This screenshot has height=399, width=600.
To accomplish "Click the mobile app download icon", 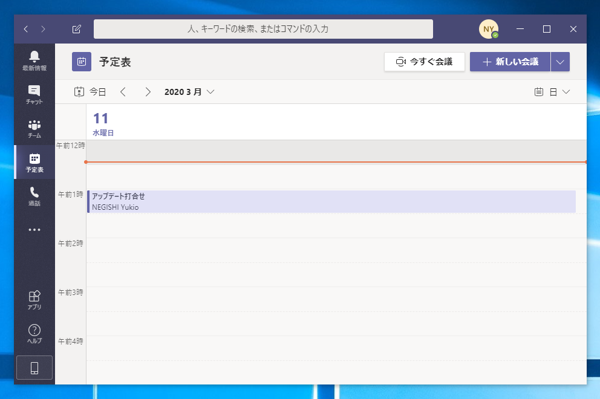I will pos(34,368).
